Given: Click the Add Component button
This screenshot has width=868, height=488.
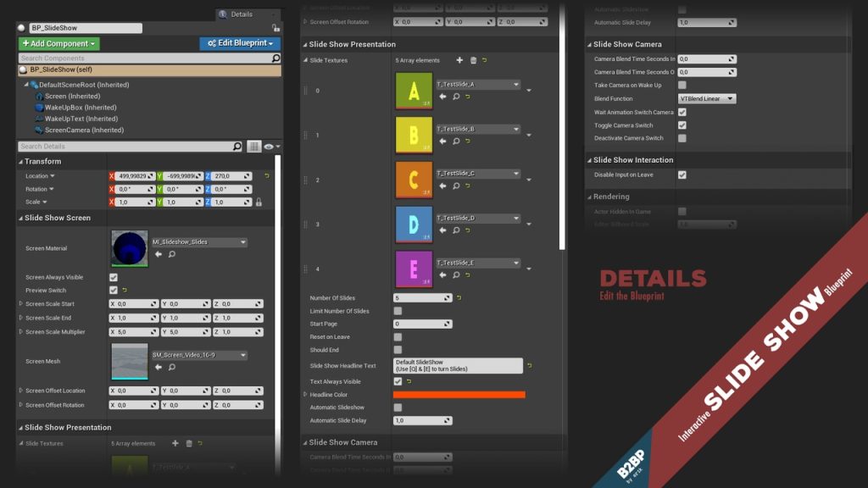Looking at the screenshot, I should pos(58,43).
